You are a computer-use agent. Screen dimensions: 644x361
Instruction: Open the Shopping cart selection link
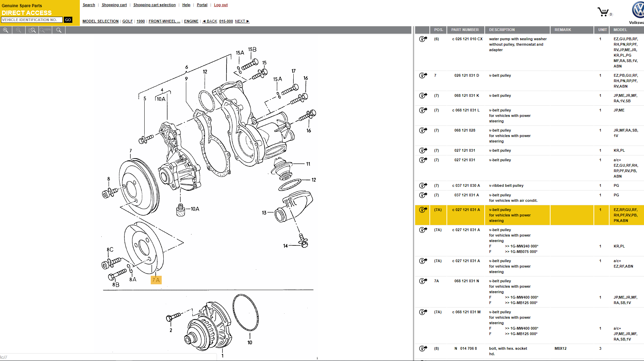[154, 5]
